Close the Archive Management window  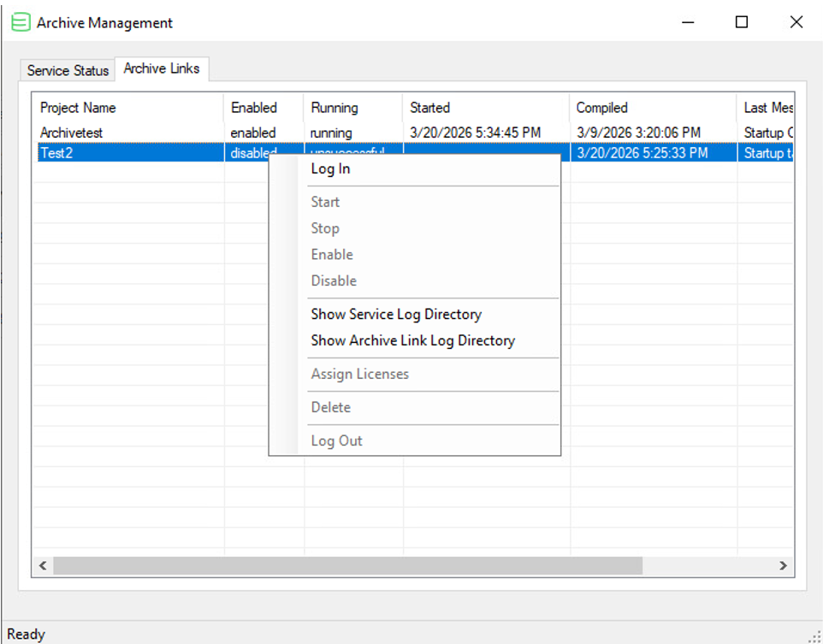[x=796, y=22]
